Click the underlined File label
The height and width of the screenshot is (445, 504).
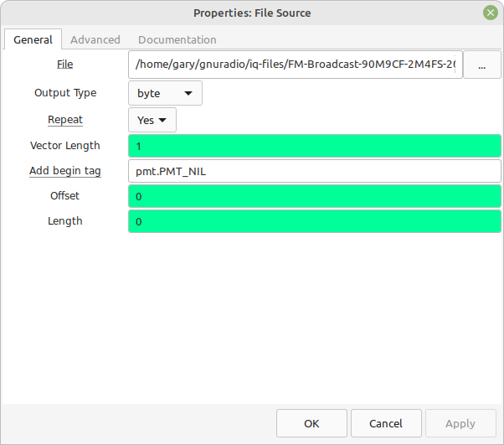pos(65,65)
